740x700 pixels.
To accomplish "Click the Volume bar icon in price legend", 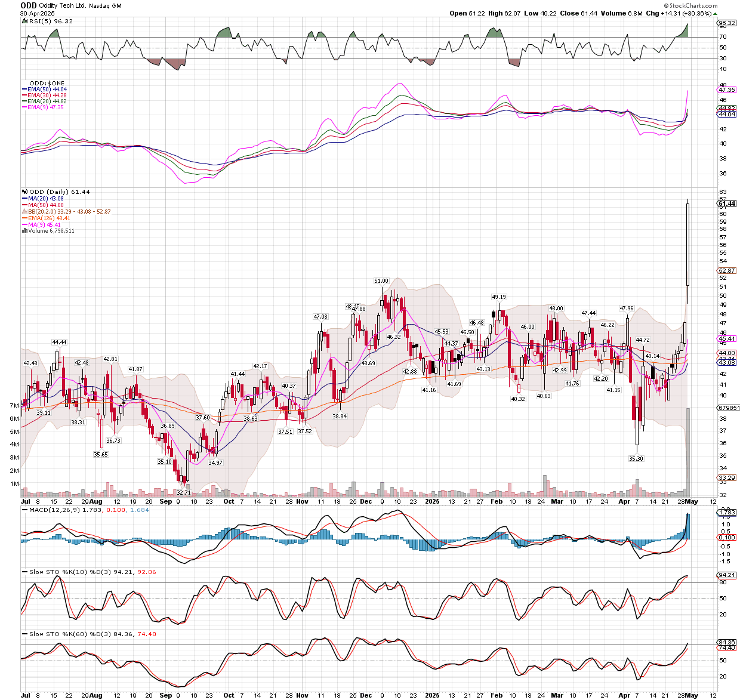I will click(x=24, y=231).
